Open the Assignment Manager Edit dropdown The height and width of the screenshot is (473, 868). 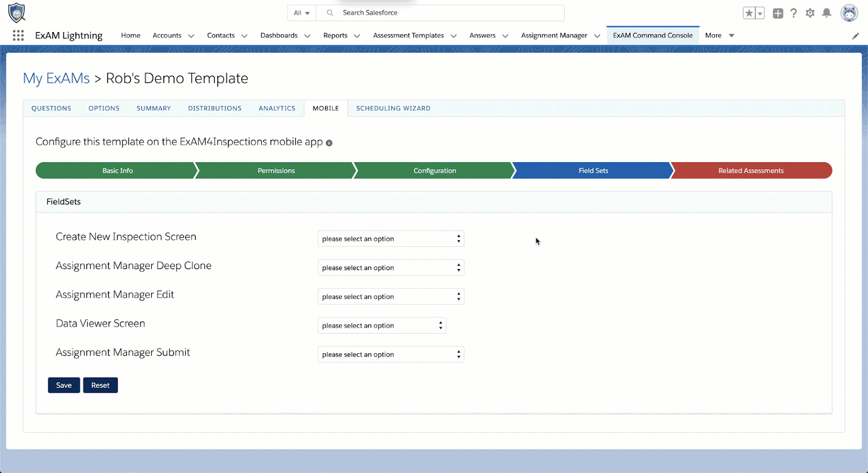tap(391, 297)
